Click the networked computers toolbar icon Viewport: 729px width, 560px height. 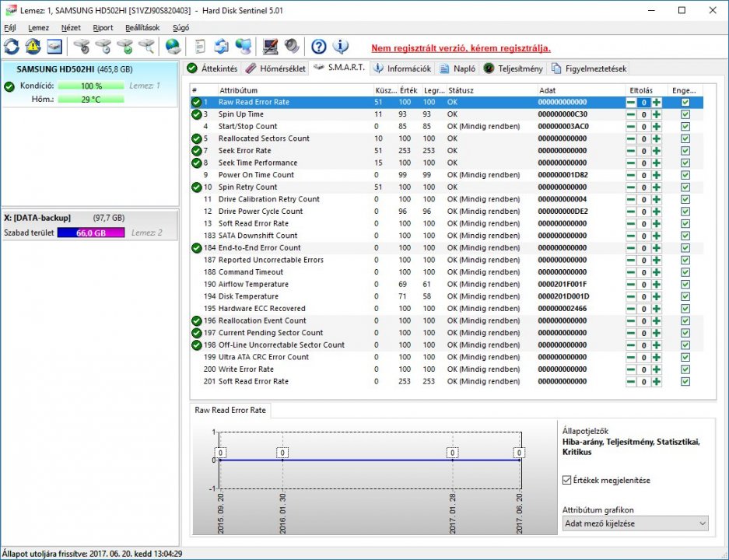tap(243, 47)
